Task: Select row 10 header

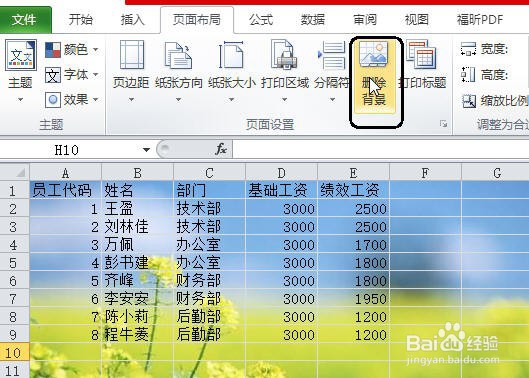Action: (x=14, y=353)
